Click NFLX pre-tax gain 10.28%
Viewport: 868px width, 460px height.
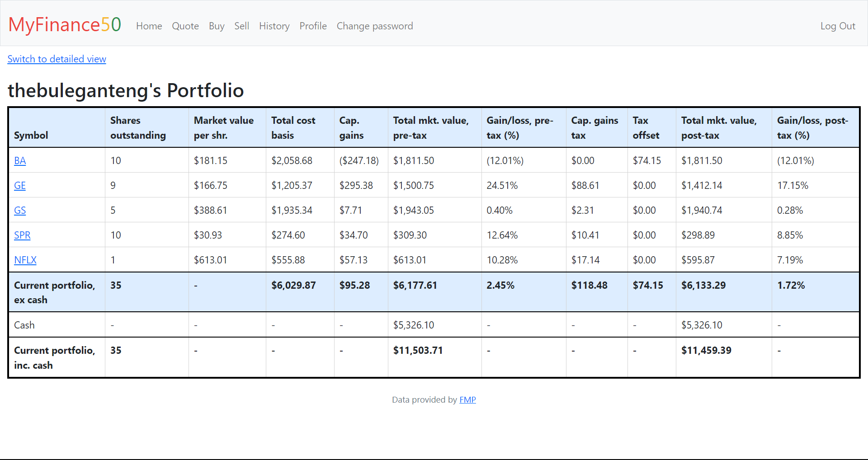click(x=502, y=260)
